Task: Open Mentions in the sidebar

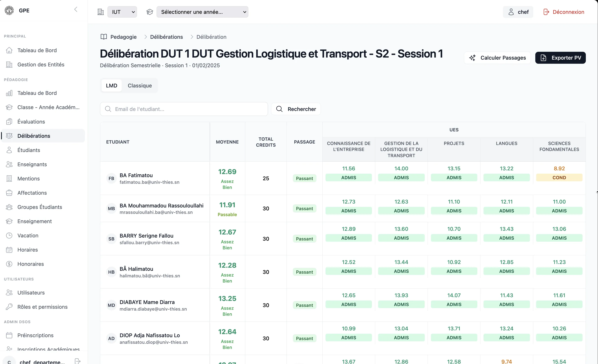Action: [x=28, y=179]
